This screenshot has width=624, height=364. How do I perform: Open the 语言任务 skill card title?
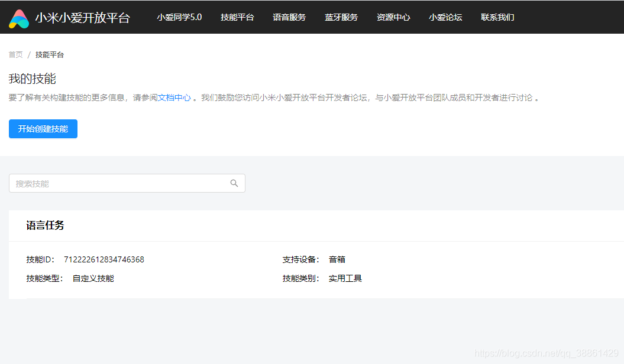coord(45,225)
